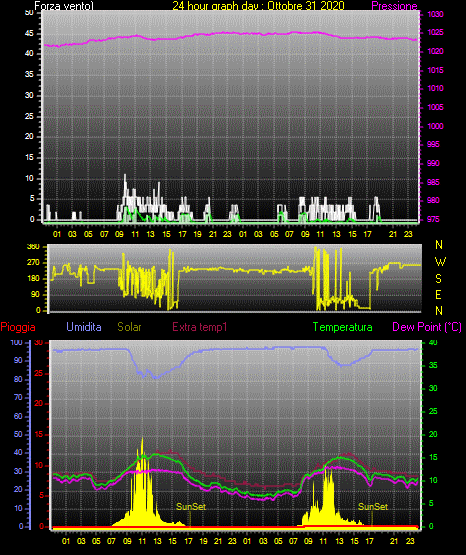Click the 40 temperature axis value

[433, 342]
